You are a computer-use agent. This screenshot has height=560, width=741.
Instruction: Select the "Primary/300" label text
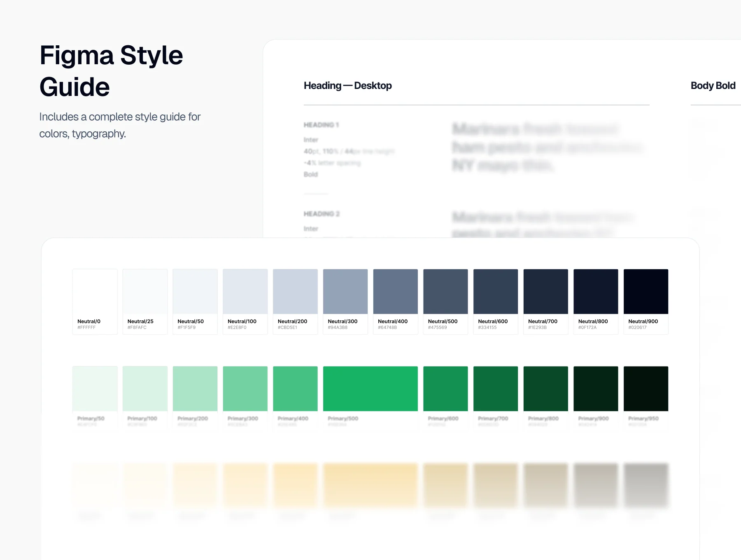pos(243,418)
